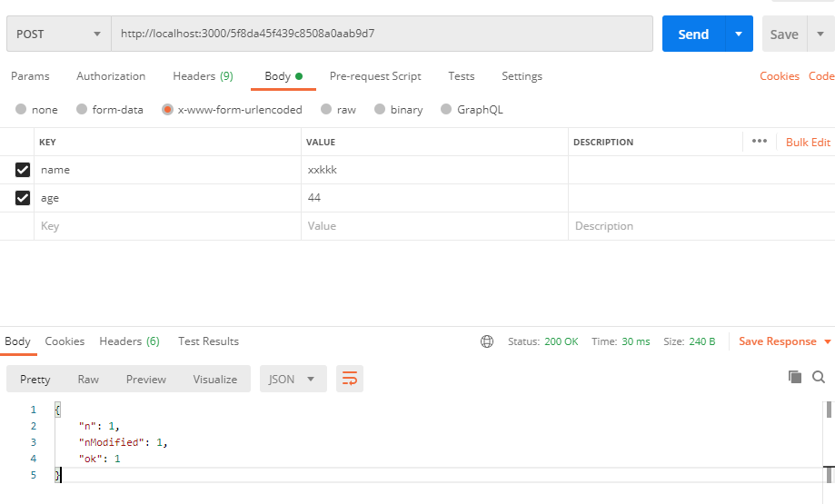This screenshot has height=504, width=835.
Task: Switch to the Authorization tab
Action: click(111, 76)
